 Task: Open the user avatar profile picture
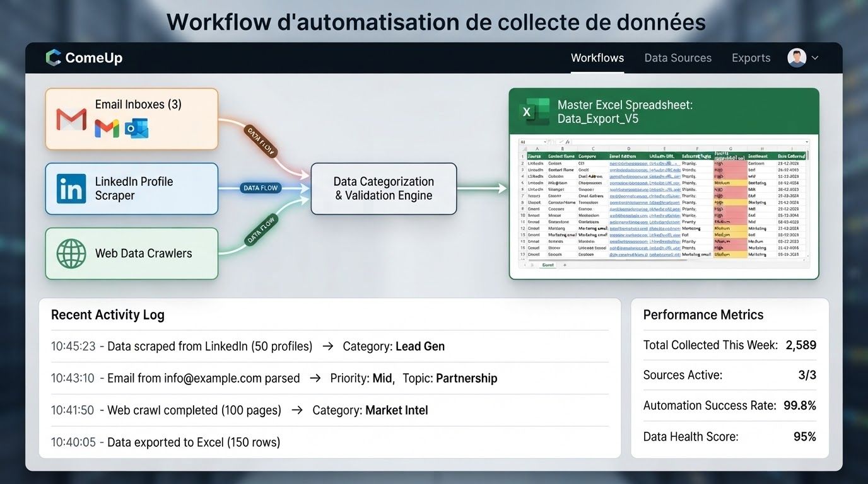[x=797, y=58]
